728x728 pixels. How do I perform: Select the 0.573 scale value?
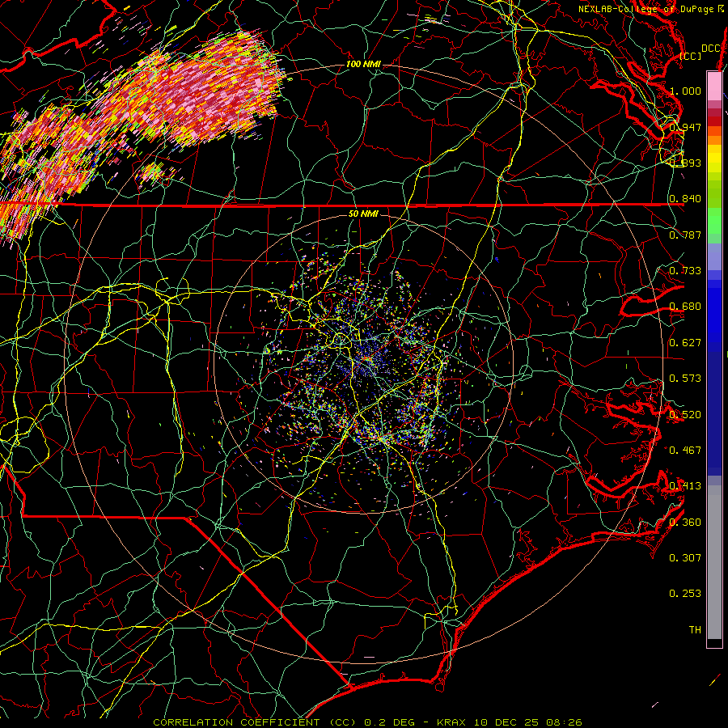point(685,378)
